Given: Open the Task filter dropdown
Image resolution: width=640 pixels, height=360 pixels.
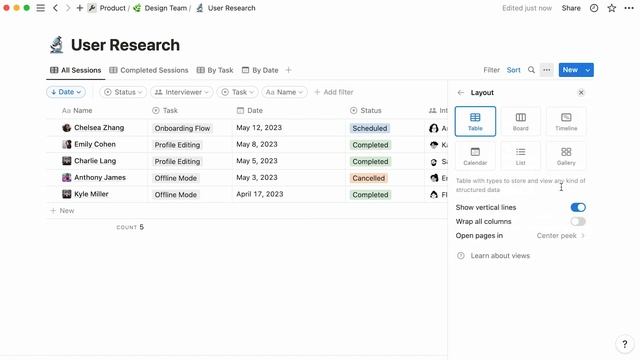Looking at the screenshot, I should (237, 92).
